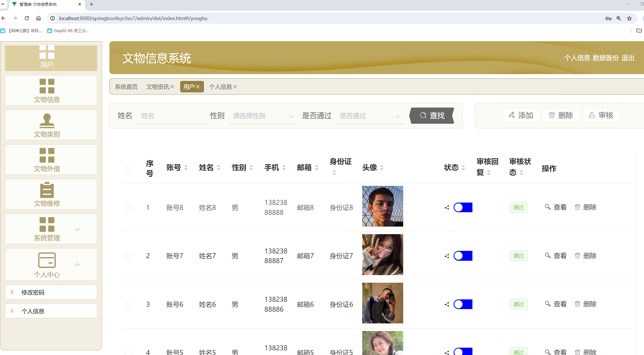Click inside the 姓名 input field
The height and width of the screenshot is (355, 644).
pos(171,116)
